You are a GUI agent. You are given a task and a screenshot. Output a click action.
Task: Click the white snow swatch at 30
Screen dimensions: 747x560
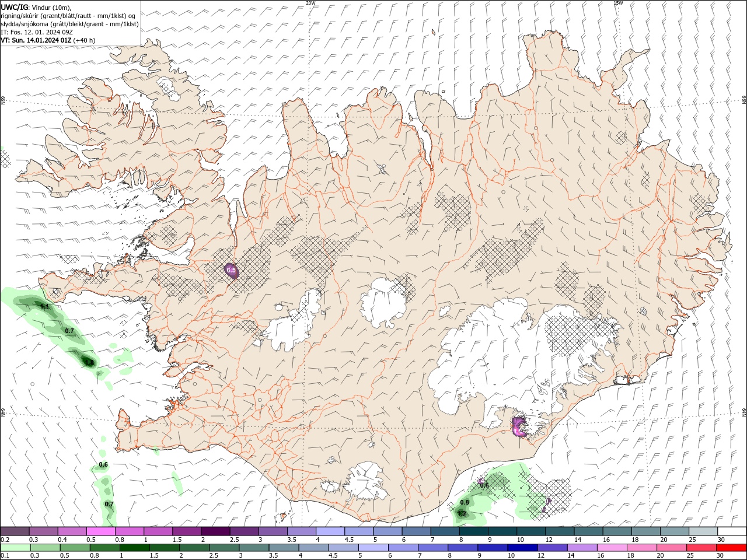tap(731, 531)
